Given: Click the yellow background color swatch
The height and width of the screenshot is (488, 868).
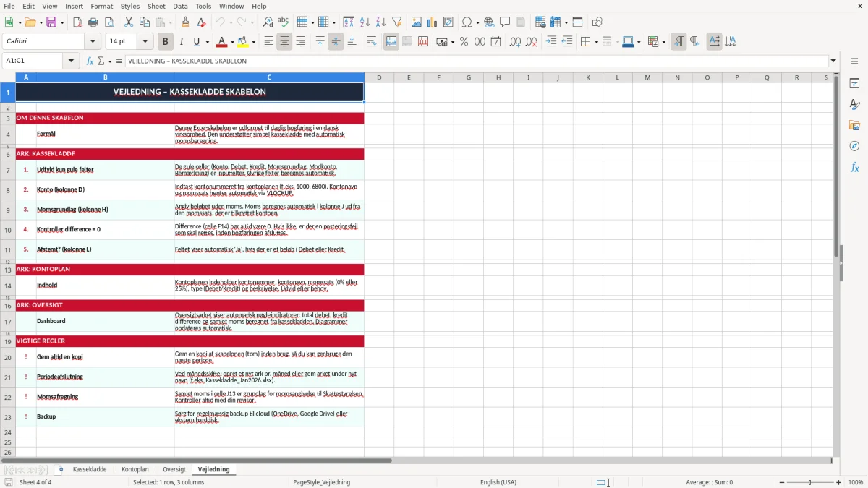Looking at the screenshot, I should (x=243, y=42).
